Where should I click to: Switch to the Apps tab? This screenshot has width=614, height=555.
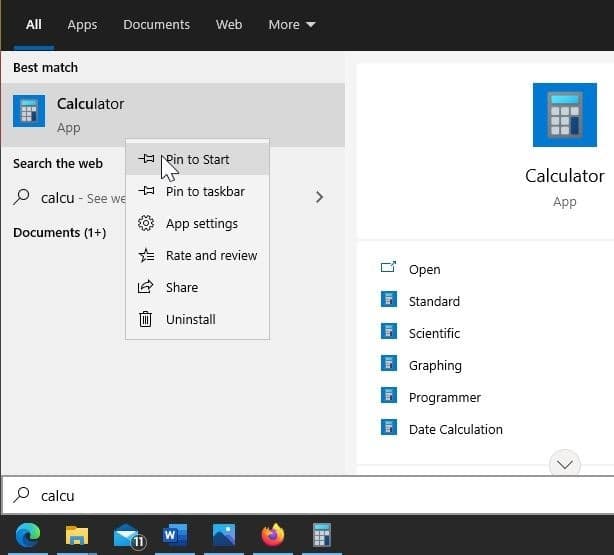pyautogui.click(x=82, y=25)
